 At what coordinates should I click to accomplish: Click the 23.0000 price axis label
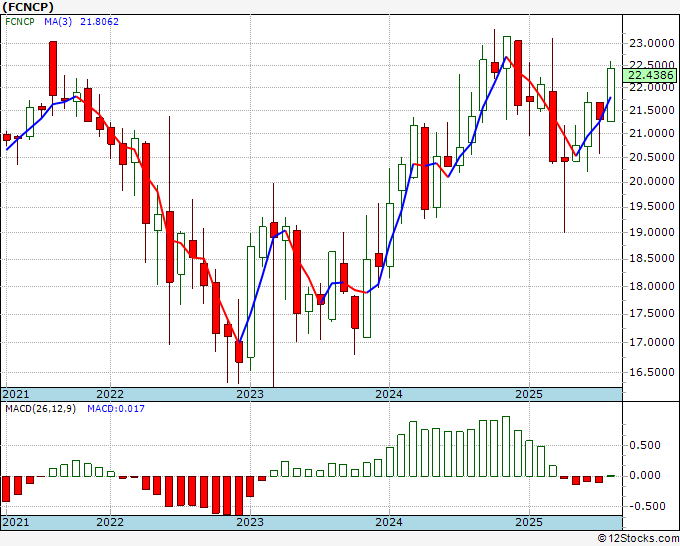[x=652, y=43]
